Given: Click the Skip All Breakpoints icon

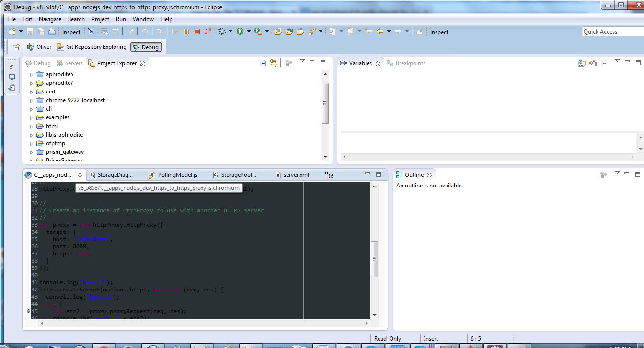Looking at the screenshot, I should coord(91,32).
